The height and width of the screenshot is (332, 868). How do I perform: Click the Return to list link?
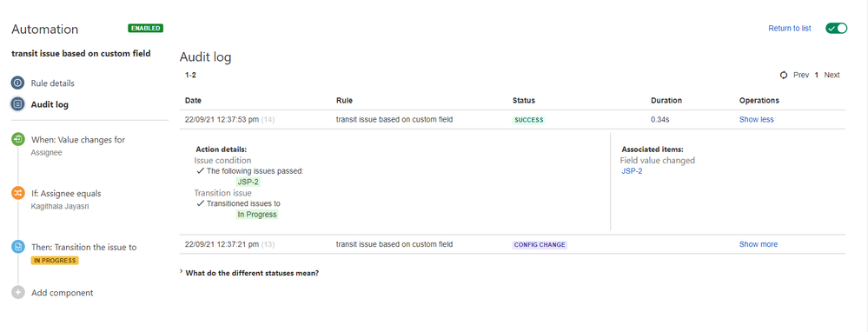tap(790, 28)
